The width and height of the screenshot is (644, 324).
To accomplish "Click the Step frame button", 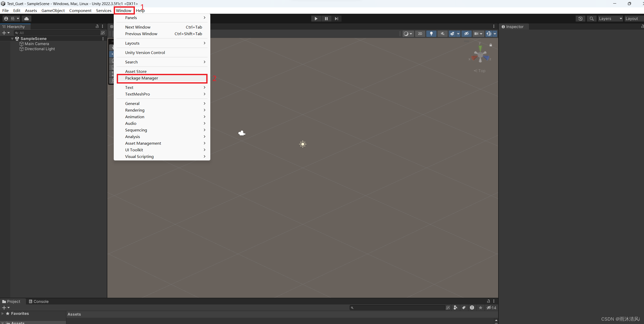I will tap(336, 19).
